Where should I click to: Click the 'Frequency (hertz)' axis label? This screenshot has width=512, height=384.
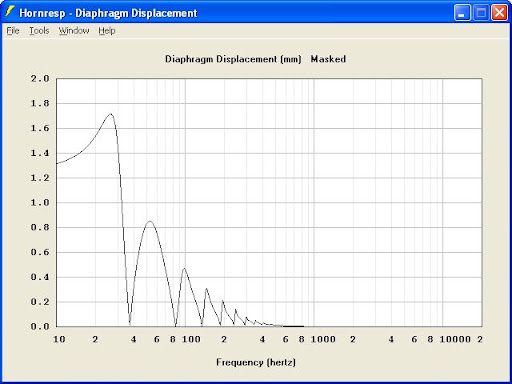(x=256, y=362)
